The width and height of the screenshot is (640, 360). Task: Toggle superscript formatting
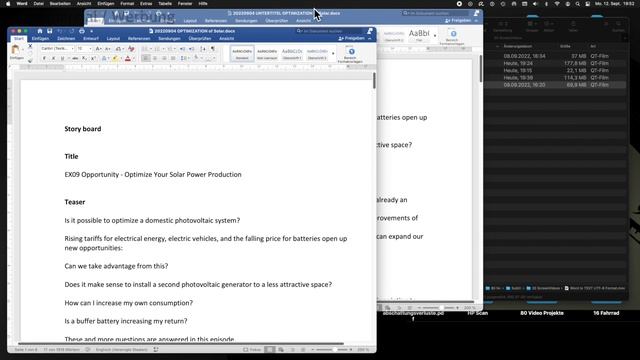(x=93, y=58)
